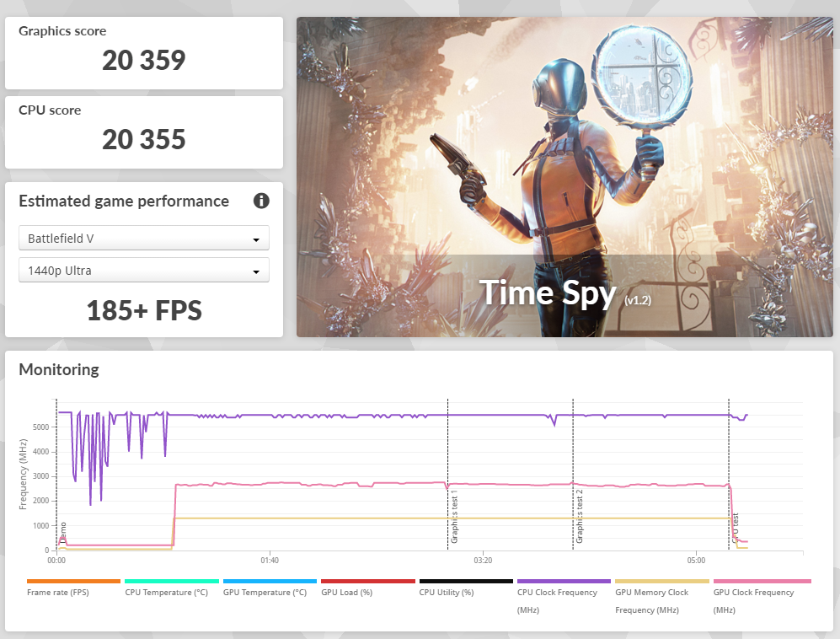Image resolution: width=840 pixels, height=639 pixels.
Task: Toggle the GPU Clock Frequency legend swatch
Action: (x=762, y=581)
